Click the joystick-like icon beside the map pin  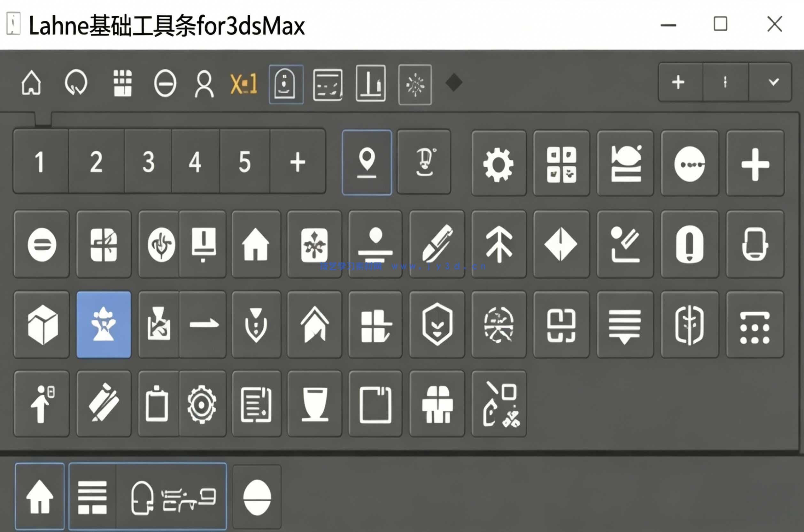(424, 162)
